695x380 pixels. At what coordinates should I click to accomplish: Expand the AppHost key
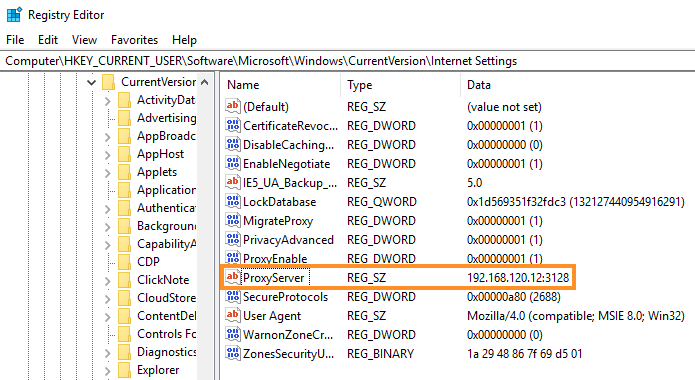108,155
